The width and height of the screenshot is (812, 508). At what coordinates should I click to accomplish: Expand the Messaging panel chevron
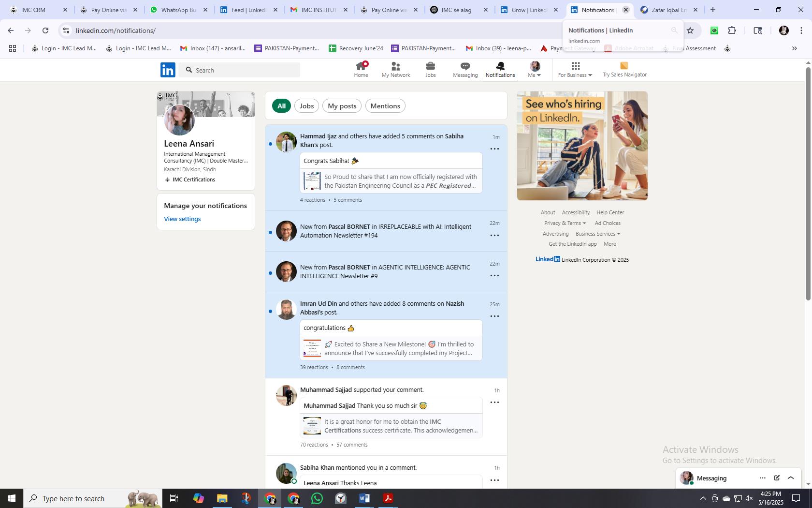[x=791, y=478]
